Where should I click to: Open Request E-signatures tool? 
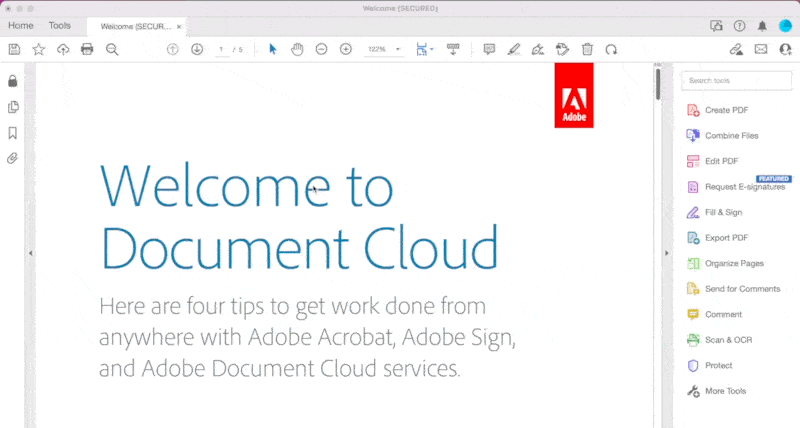(736, 187)
